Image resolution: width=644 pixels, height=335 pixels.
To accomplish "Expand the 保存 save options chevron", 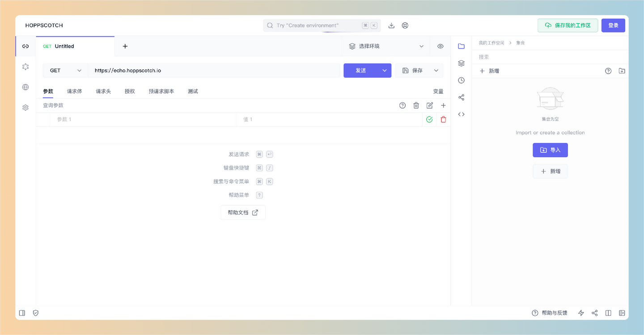I will coord(436,70).
